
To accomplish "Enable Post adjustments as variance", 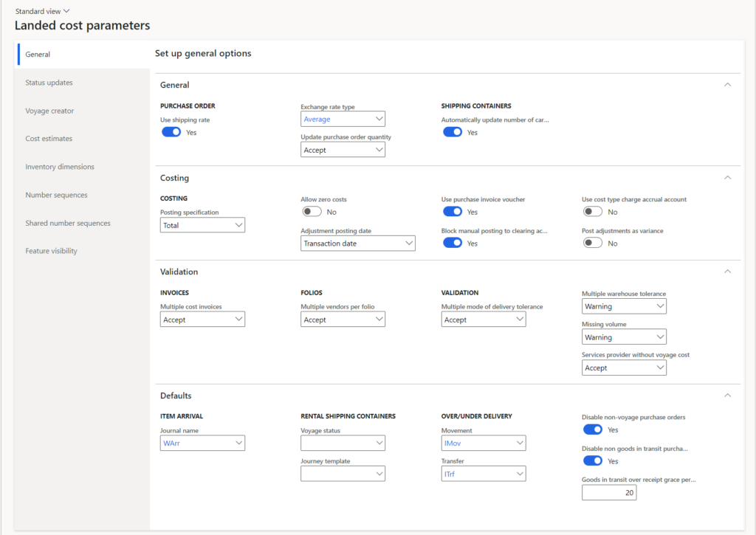I will coord(593,242).
